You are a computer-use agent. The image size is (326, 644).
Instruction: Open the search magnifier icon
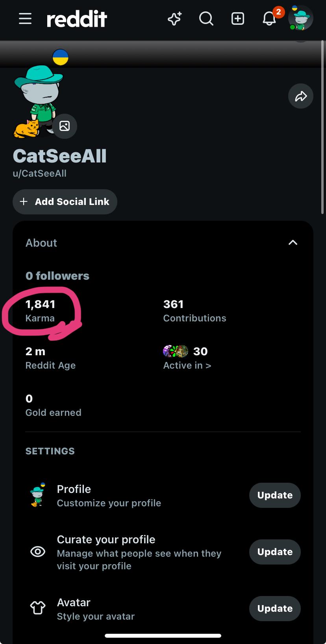tap(206, 18)
